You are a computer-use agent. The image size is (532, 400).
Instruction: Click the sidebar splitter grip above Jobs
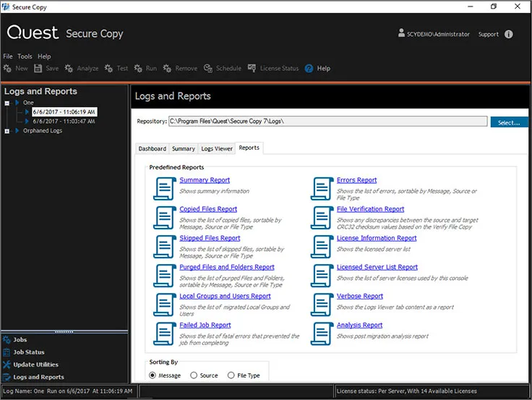click(x=64, y=332)
